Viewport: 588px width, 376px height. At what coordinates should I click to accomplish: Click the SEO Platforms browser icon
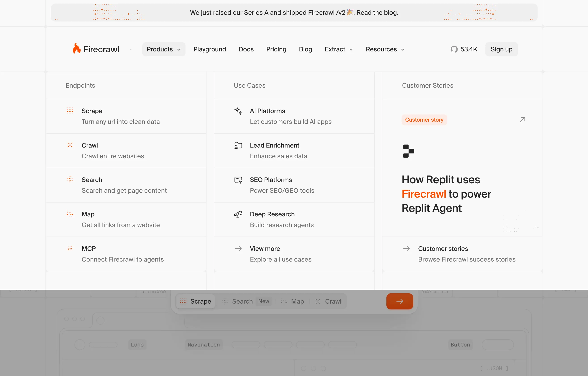(238, 180)
